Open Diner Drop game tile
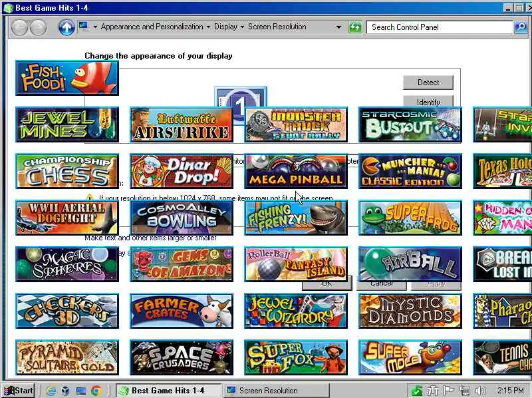532x398 pixels. point(182,171)
